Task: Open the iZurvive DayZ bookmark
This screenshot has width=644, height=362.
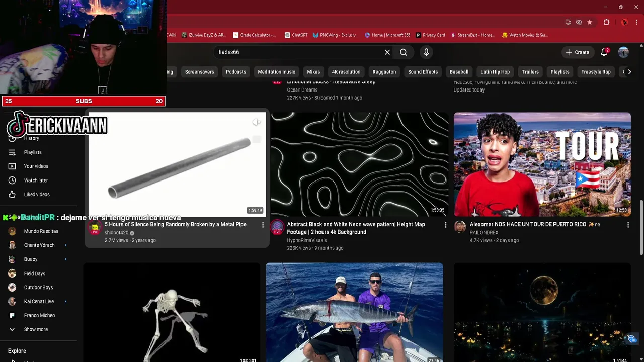Action: coord(204,35)
